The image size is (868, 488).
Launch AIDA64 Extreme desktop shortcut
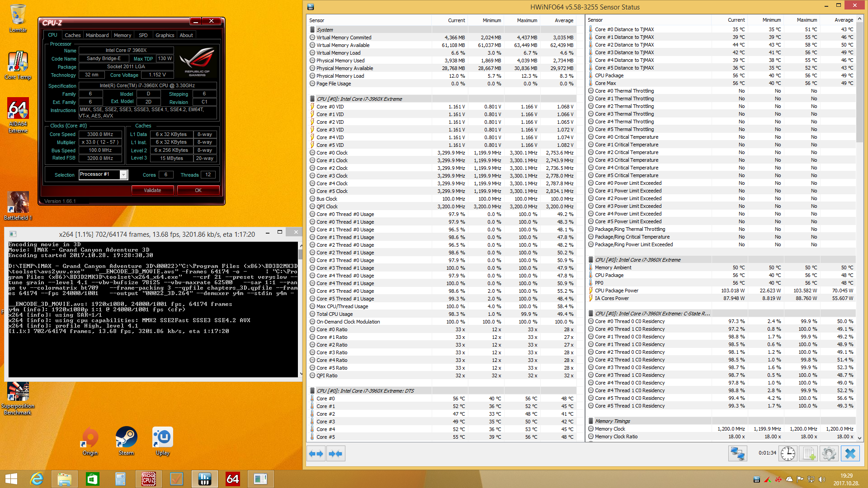[x=18, y=115]
